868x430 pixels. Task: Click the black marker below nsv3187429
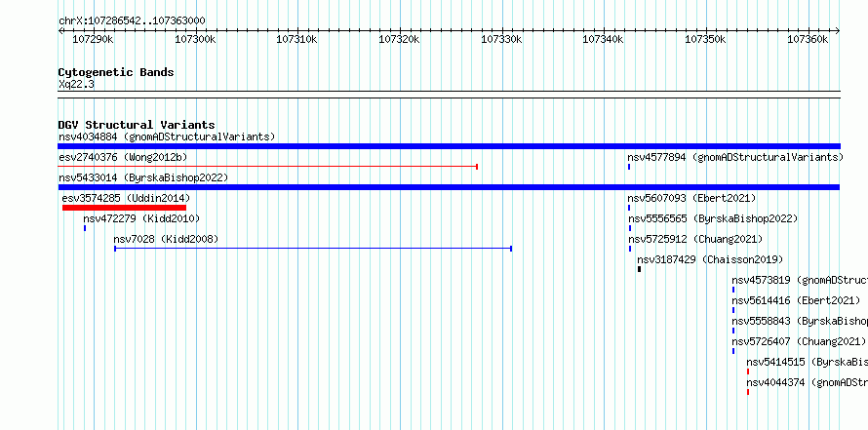(x=640, y=269)
